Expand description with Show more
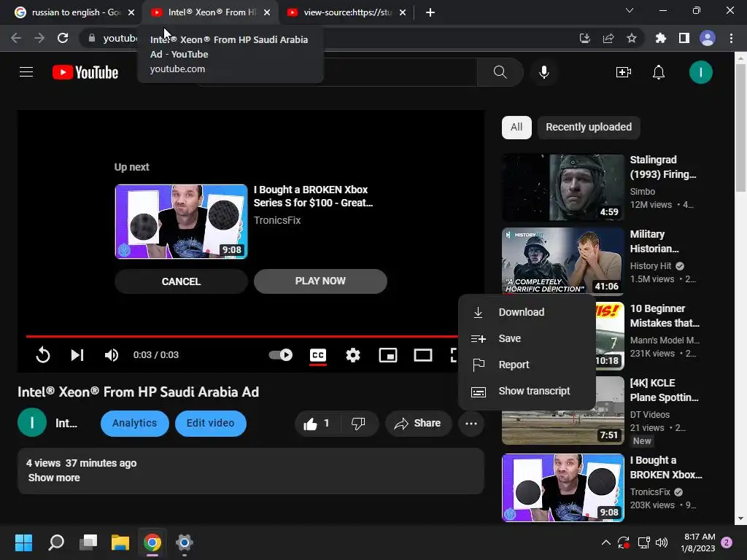 (54, 478)
